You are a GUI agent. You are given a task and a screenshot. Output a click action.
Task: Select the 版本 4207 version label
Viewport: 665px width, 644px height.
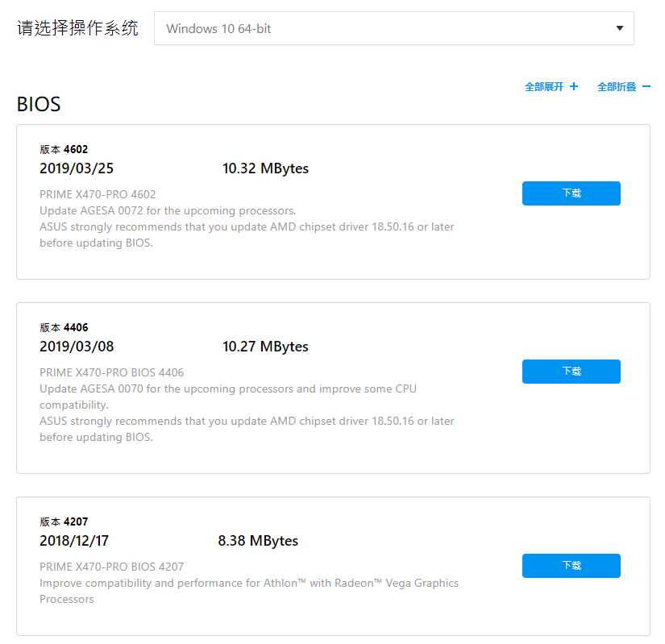(64, 522)
